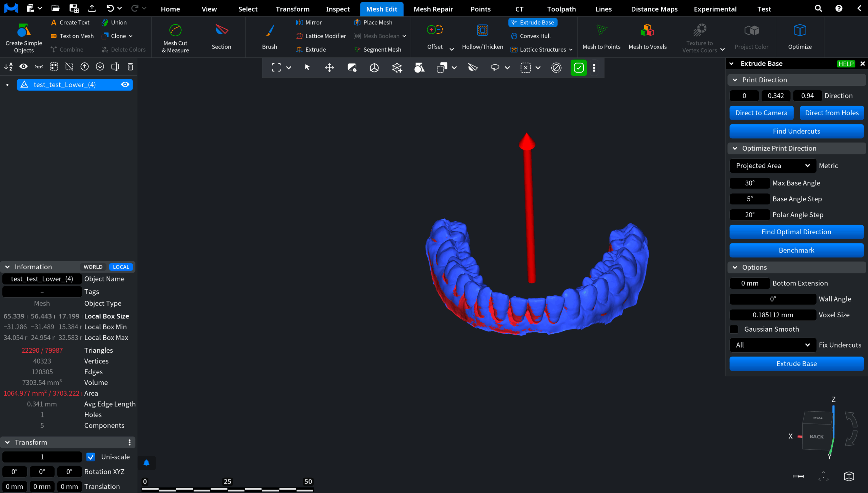Click the delete trash icon above object list
This screenshot has height=493, width=868.
click(x=130, y=67)
